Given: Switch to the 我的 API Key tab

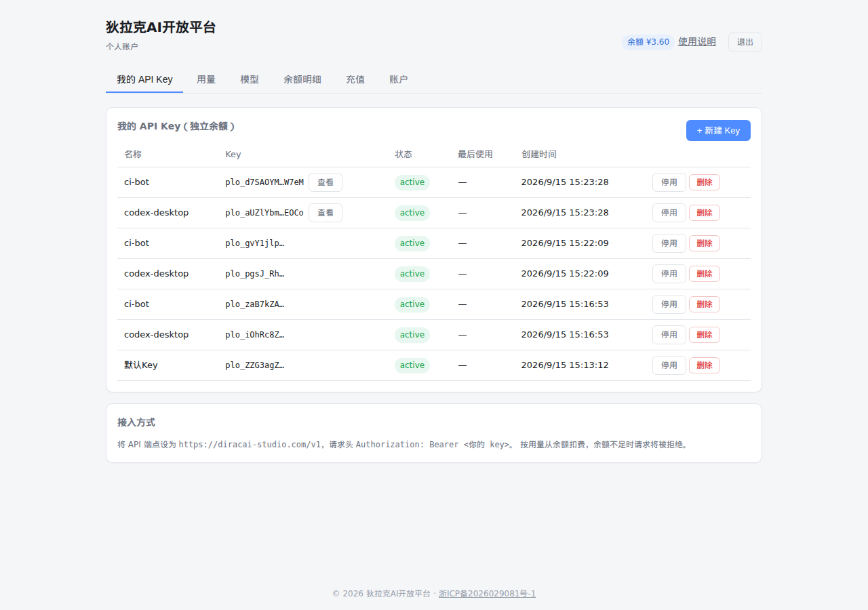Looking at the screenshot, I should pos(144,79).
